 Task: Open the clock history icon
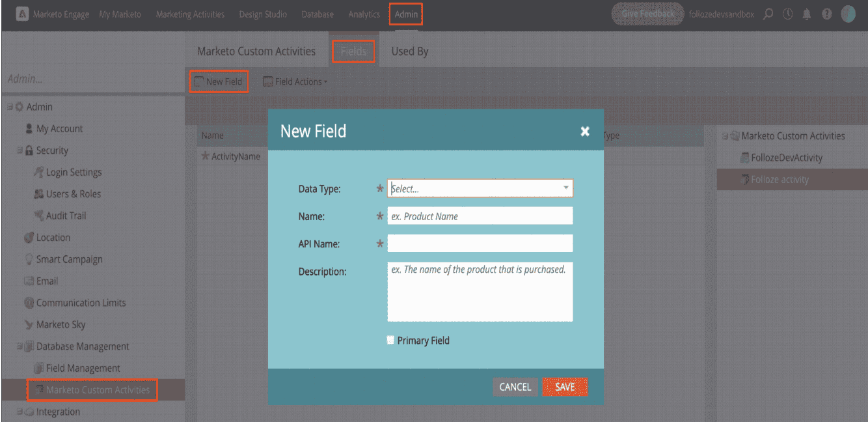click(x=787, y=14)
